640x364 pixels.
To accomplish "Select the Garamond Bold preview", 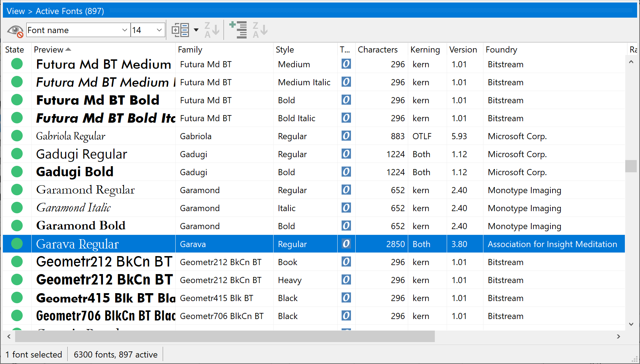I will (x=81, y=226).
